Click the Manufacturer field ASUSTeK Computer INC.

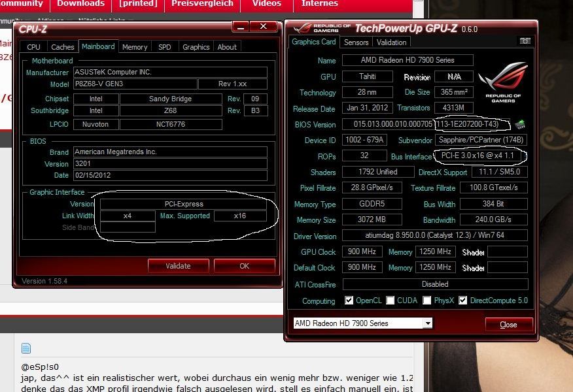pos(170,72)
